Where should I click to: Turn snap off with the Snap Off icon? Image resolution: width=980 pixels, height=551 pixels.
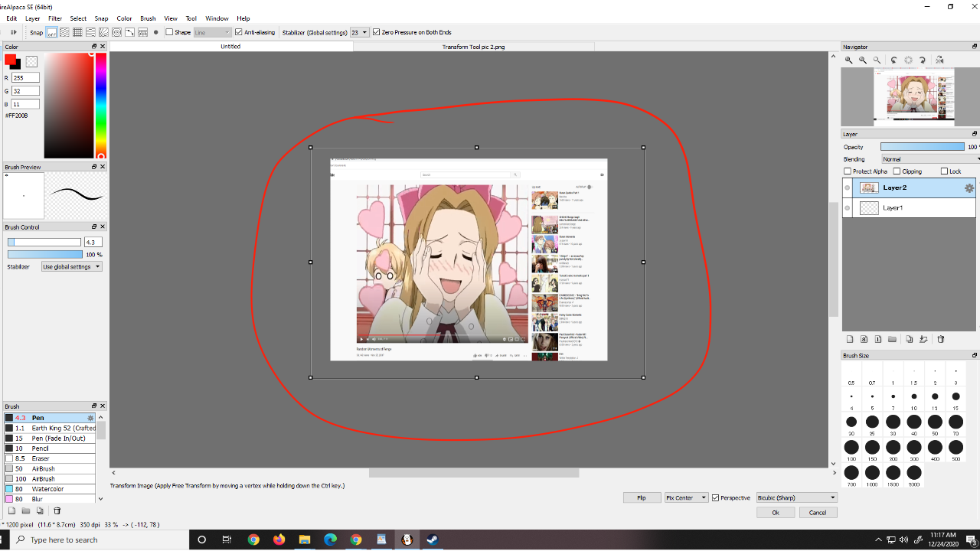pyautogui.click(x=51, y=32)
